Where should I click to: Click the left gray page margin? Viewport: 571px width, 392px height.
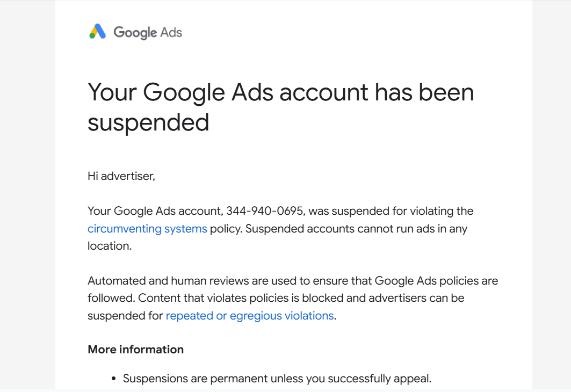point(27,193)
